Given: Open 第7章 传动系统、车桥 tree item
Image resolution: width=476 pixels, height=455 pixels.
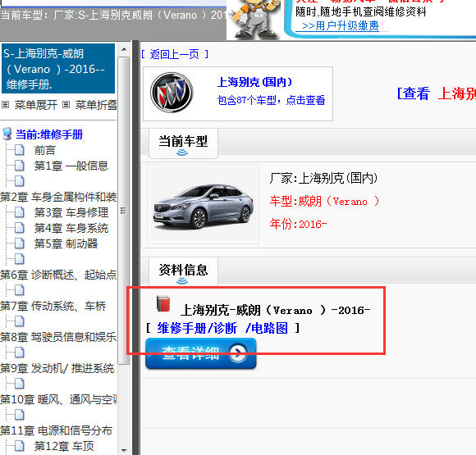Looking at the screenshot, I should 53,306.
